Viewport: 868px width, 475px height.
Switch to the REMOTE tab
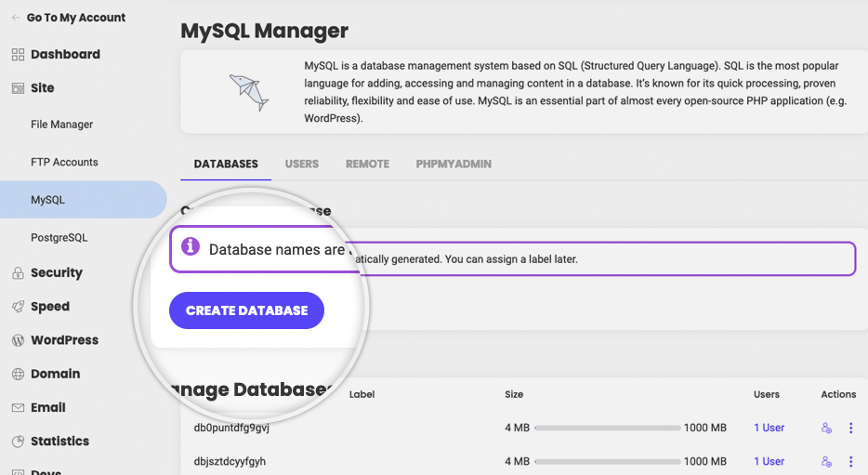coord(368,164)
